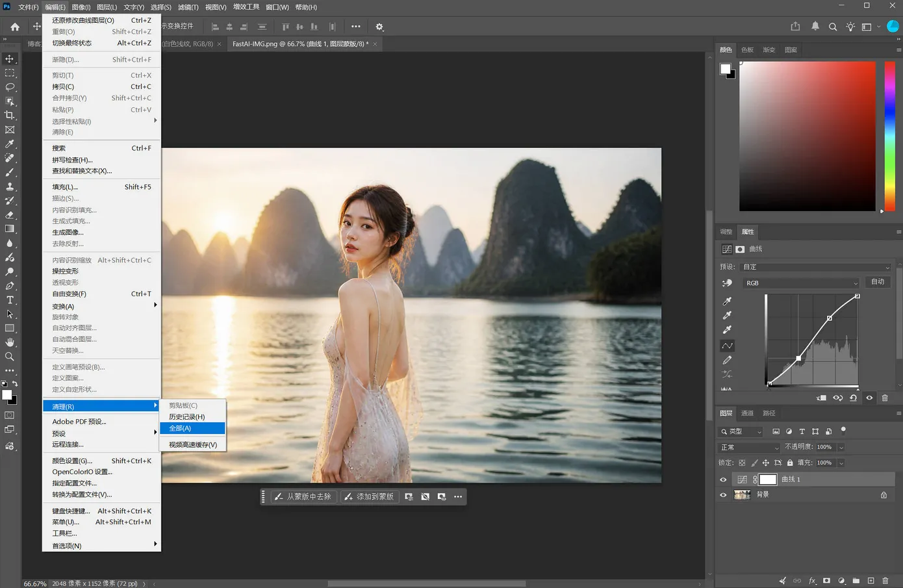Toggle lock all padlock icon
Screen dimensions: 903x588
pos(790,463)
